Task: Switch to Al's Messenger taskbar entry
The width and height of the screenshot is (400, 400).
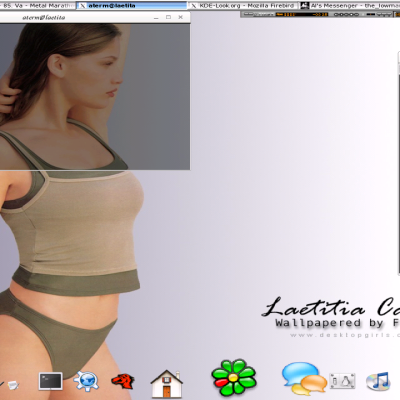Action: pos(349,6)
